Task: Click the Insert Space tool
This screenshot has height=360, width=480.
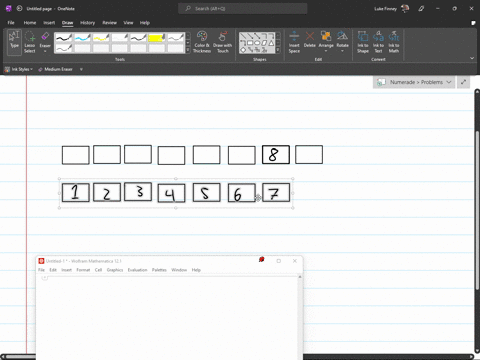Action: [294, 42]
